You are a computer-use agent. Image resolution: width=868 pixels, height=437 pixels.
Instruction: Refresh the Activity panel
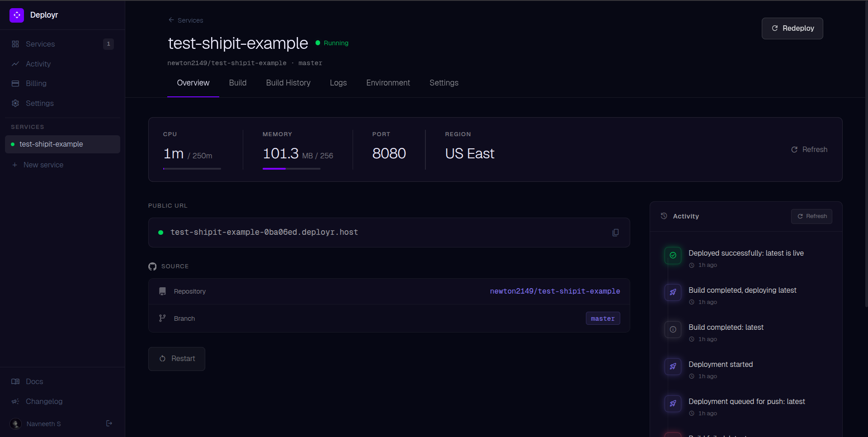(x=811, y=216)
